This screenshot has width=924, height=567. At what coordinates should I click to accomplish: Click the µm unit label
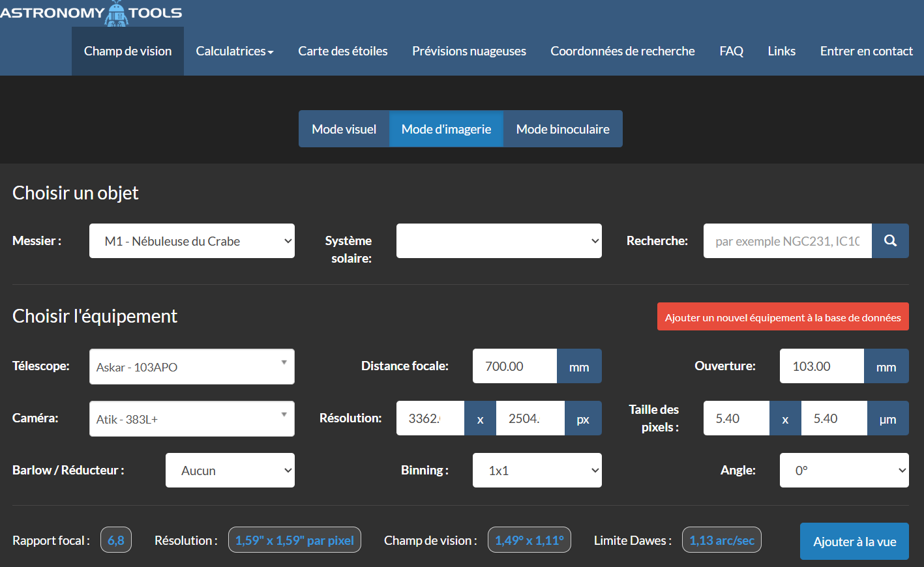[887, 418]
